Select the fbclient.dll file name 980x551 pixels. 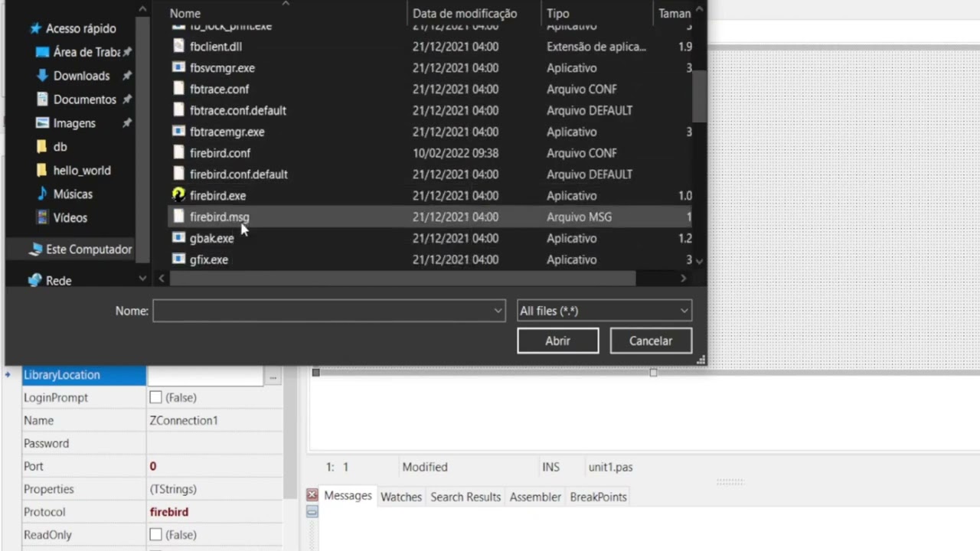pos(216,47)
